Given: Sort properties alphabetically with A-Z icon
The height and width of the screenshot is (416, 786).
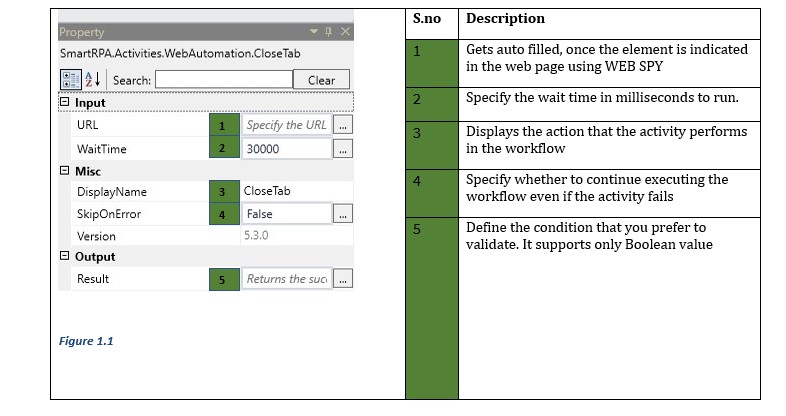Looking at the screenshot, I should point(93,80).
